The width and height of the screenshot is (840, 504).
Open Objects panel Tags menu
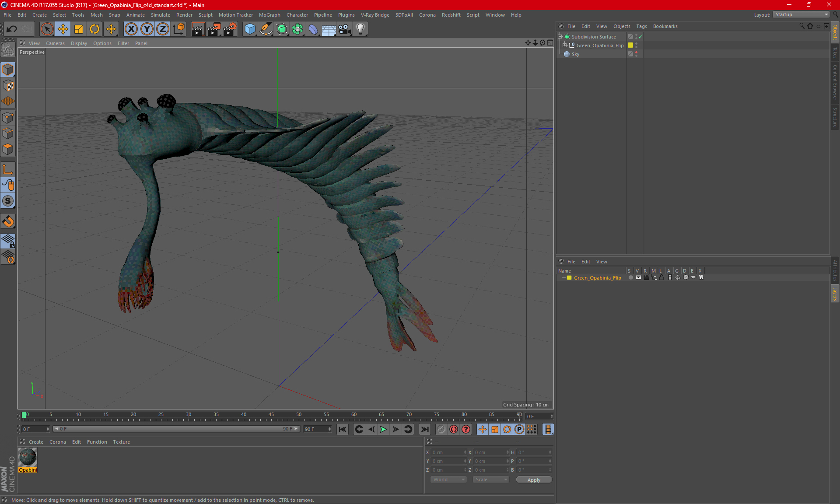[x=641, y=26]
